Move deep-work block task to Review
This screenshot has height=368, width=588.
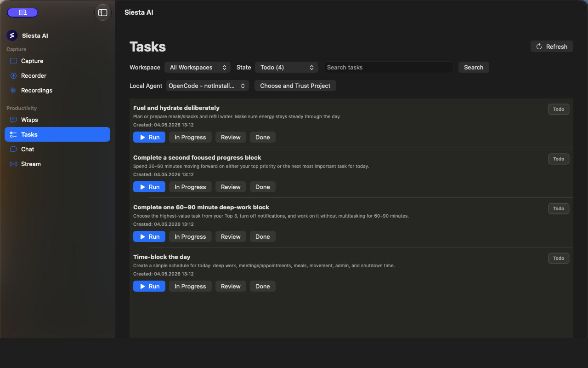(x=231, y=236)
